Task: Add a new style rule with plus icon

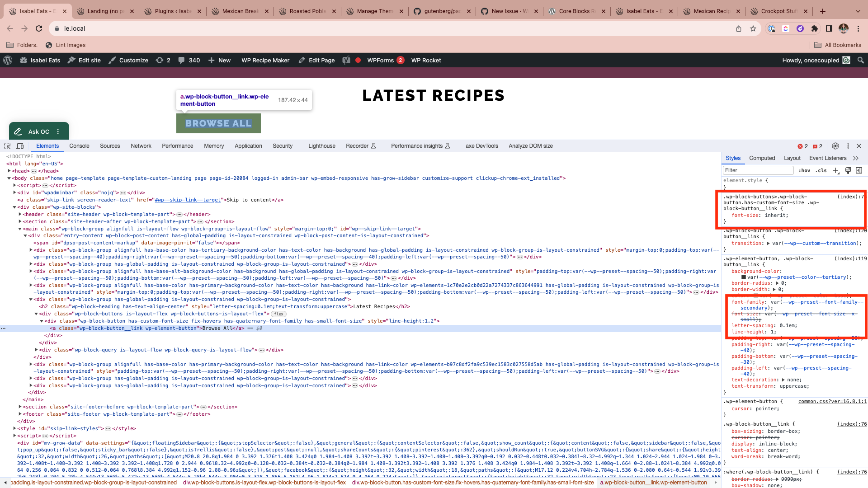Action: click(x=835, y=170)
